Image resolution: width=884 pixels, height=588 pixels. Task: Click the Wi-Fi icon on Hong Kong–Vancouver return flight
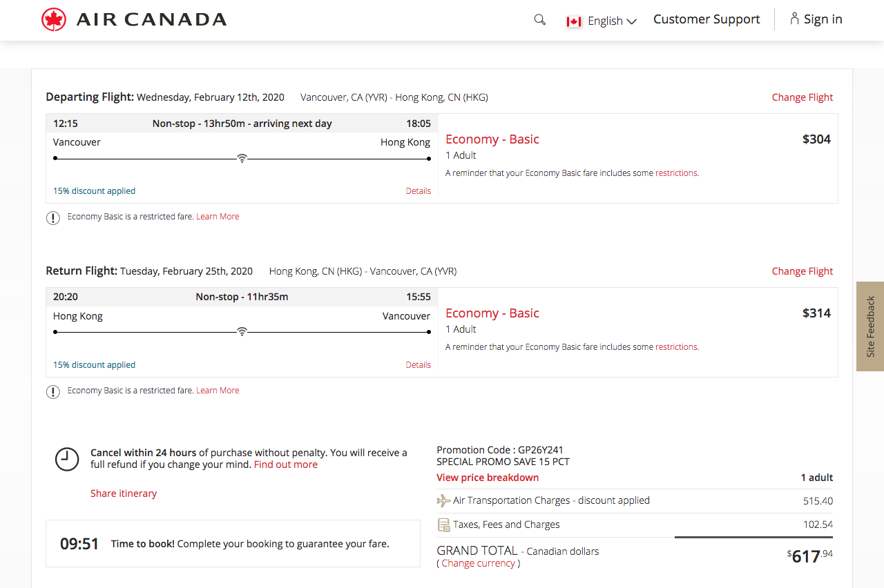click(x=242, y=332)
